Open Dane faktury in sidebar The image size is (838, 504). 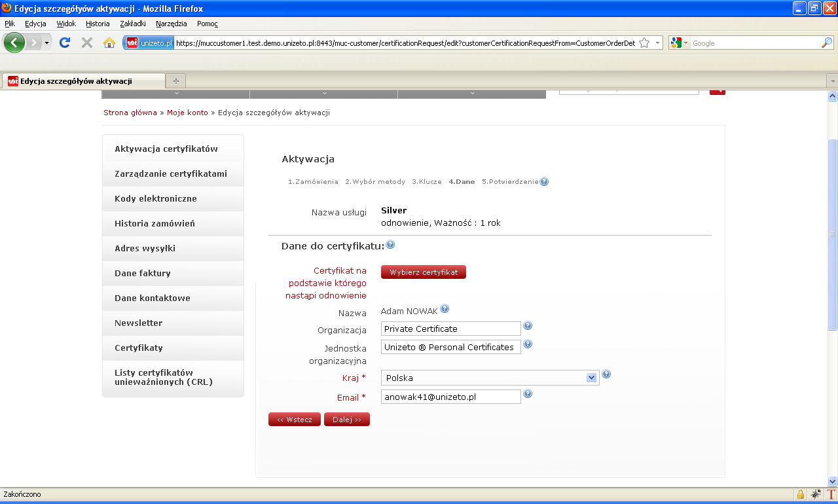coord(173,273)
